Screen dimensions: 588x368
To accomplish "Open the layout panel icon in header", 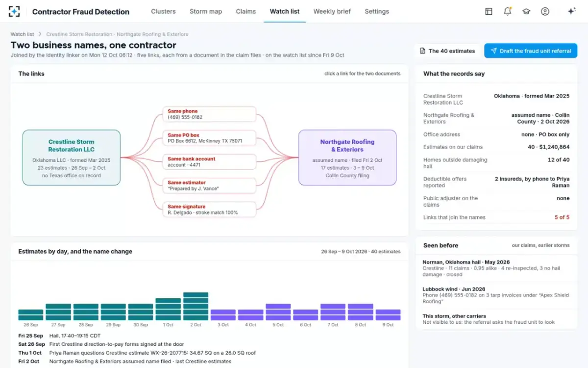I will click(x=489, y=11).
